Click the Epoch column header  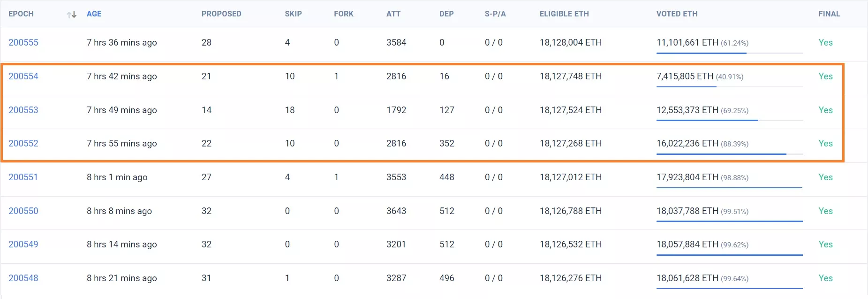click(x=21, y=14)
